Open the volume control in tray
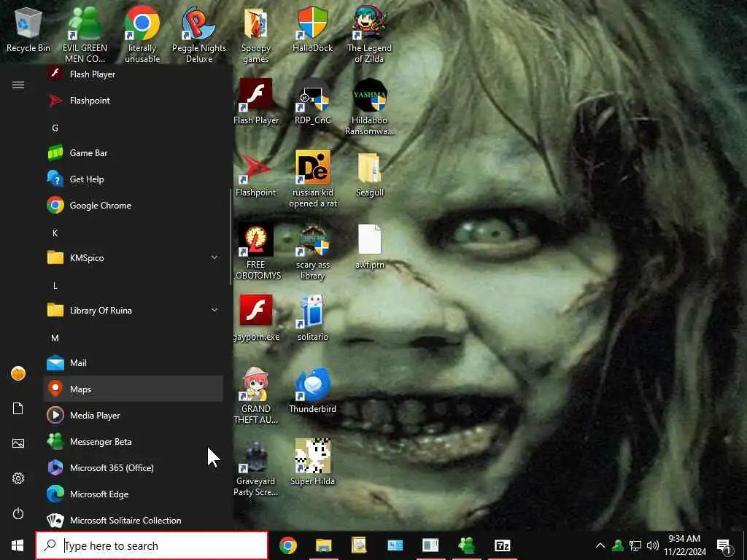 [x=653, y=545]
